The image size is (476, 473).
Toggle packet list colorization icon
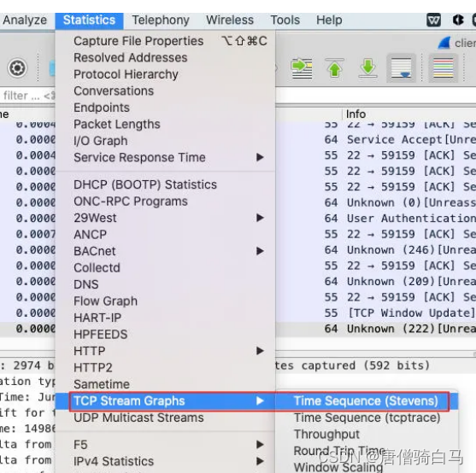pyautogui.click(x=444, y=68)
